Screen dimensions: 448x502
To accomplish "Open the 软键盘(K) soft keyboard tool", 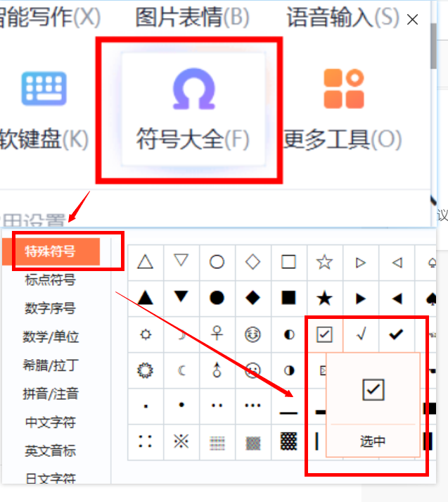I will (x=44, y=110).
